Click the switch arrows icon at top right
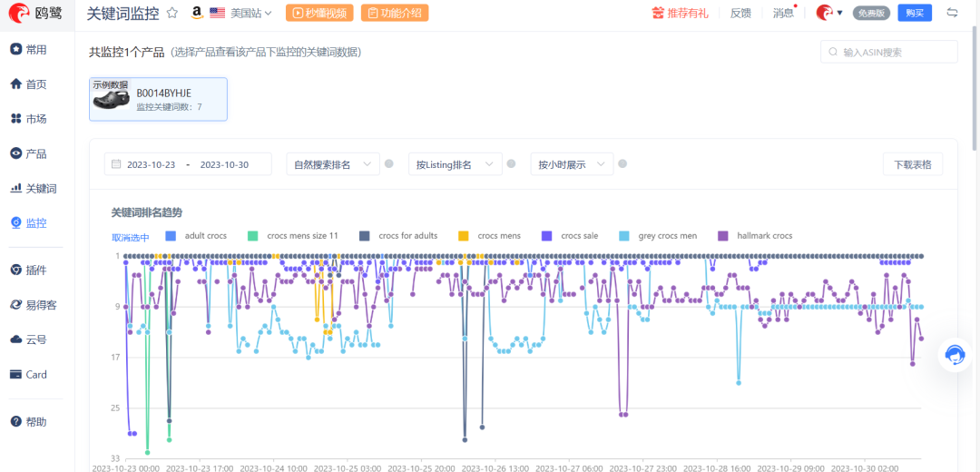The image size is (980, 472). (x=952, y=13)
